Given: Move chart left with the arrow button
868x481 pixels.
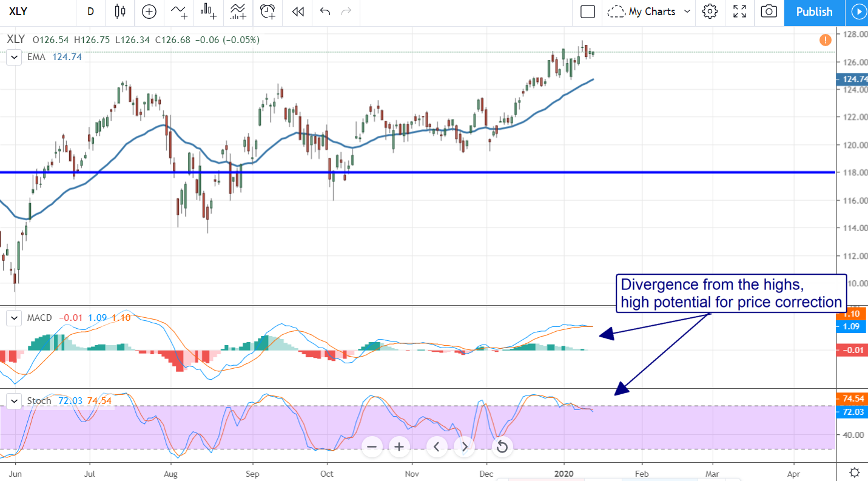Looking at the screenshot, I should 437,448.
